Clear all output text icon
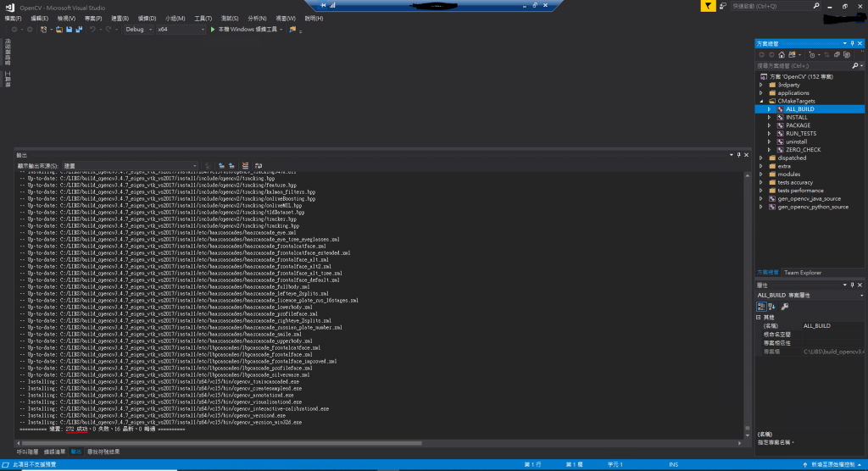 [x=245, y=165]
